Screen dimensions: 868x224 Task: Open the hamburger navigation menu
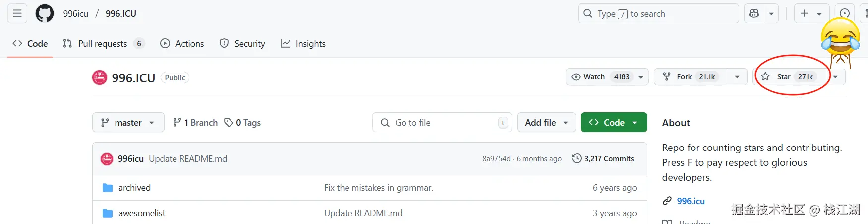17,13
